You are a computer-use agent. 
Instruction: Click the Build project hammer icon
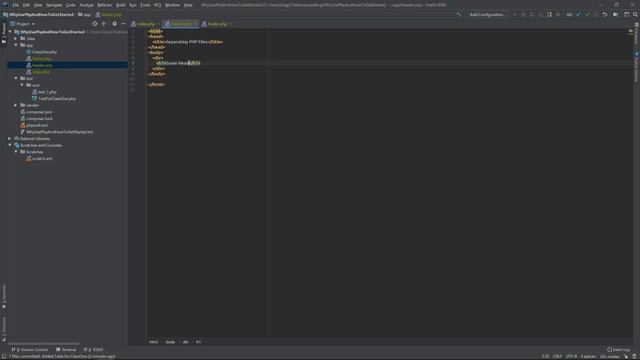(x=459, y=14)
